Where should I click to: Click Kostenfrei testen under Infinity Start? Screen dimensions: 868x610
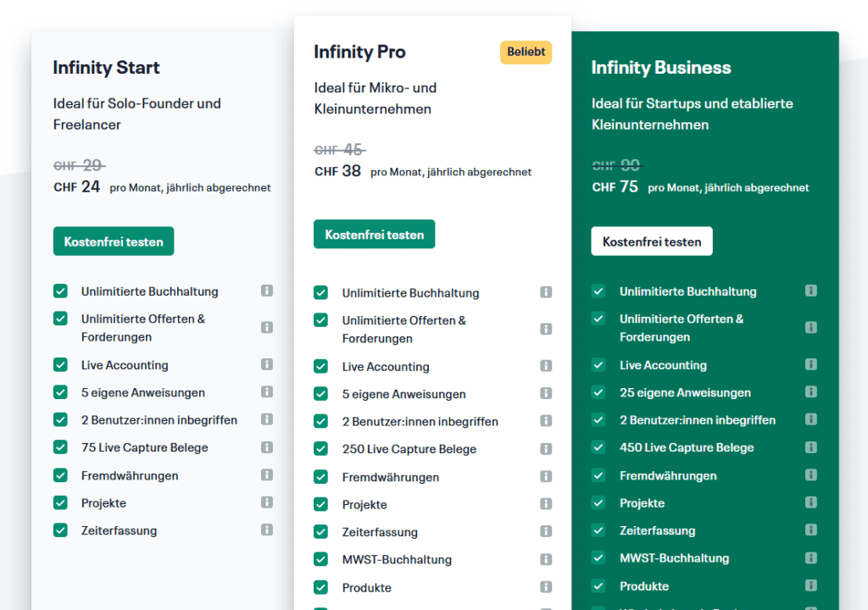point(114,241)
